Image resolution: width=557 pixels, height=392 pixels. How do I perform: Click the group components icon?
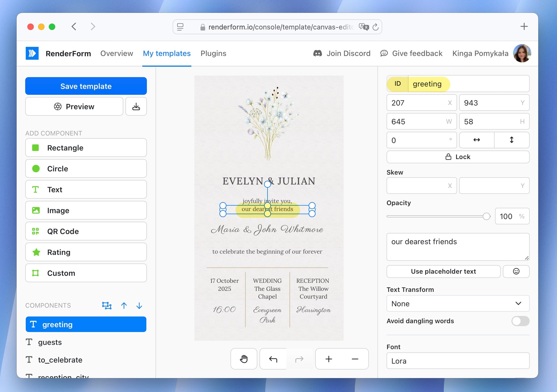107,306
